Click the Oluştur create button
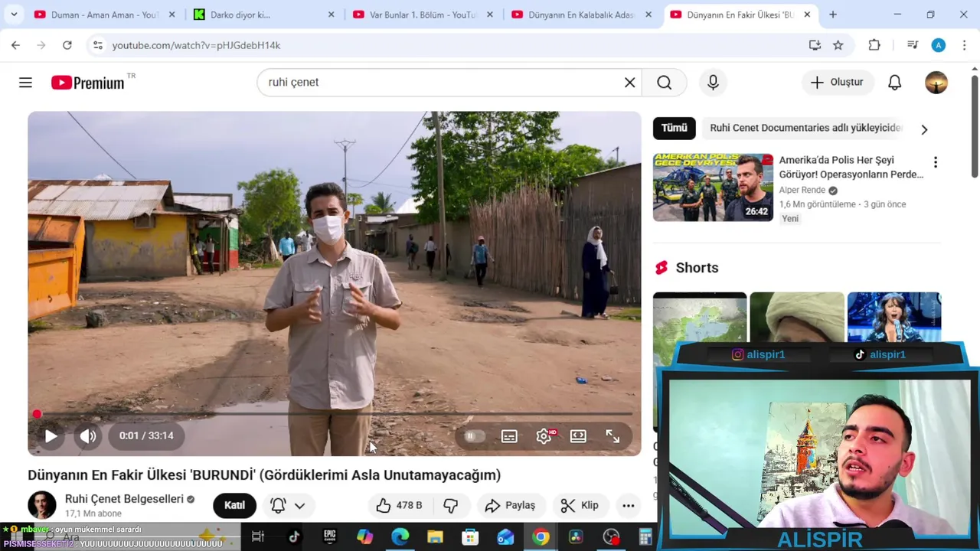Screen dimensions: 980x551 click(x=837, y=82)
